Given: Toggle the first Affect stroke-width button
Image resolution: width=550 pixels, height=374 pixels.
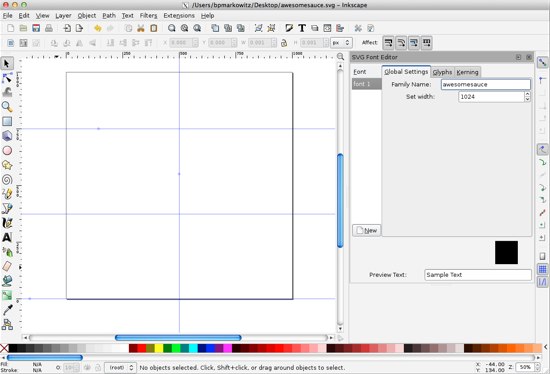Looking at the screenshot, I should 388,43.
